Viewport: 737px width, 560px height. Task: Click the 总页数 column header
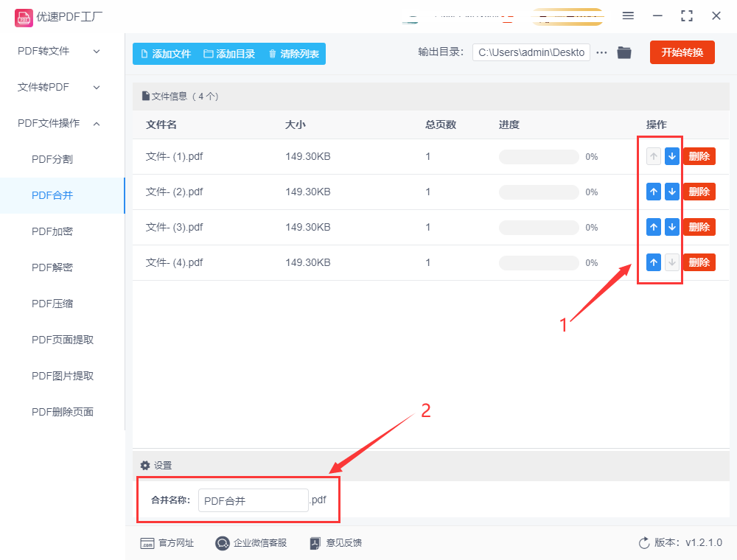[x=441, y=125]
